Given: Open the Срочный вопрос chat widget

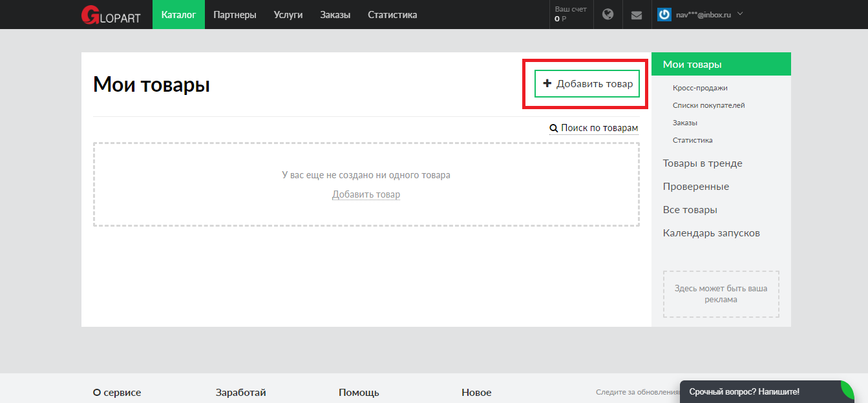Looking at the screenshot, I should (x=744, y=391).
